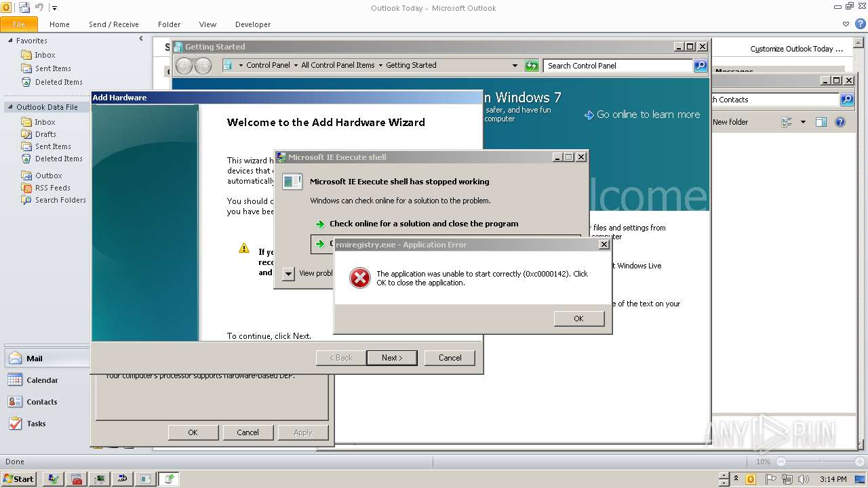
Task: Change your view icon in Contacts window
Action: point(787,122)
